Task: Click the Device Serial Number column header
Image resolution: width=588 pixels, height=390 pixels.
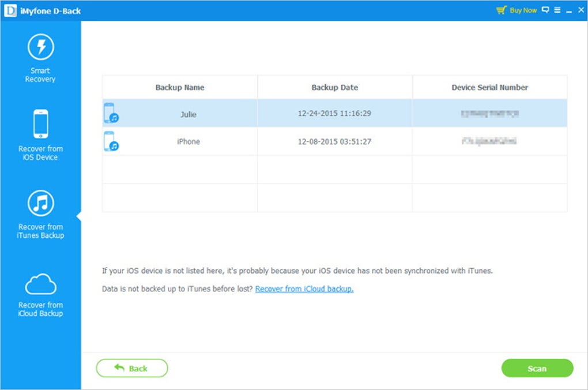Action: [x=490, y=88]
